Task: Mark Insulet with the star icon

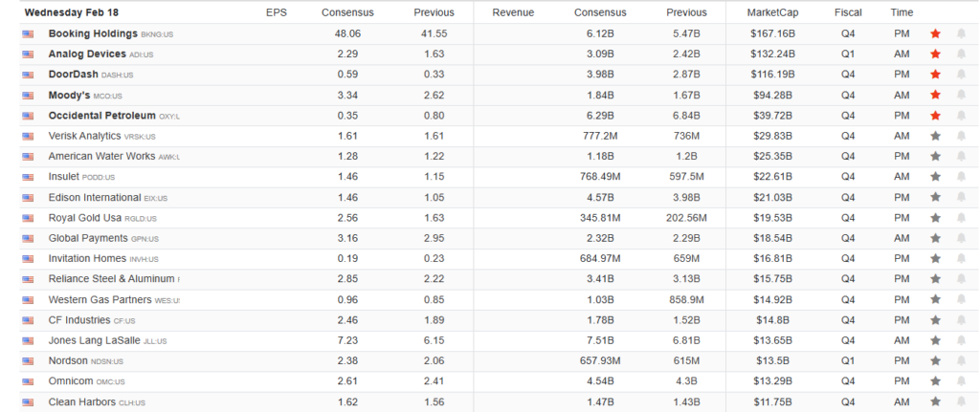Action: 935,177
